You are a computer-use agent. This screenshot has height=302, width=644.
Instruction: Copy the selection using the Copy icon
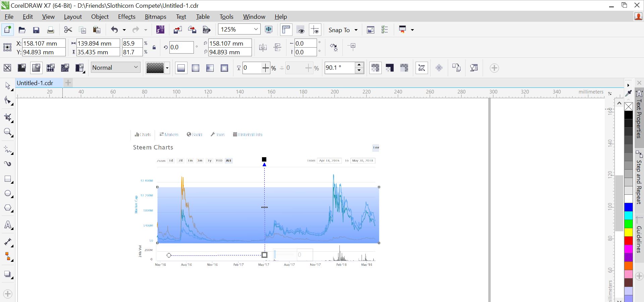click(82, 30)
